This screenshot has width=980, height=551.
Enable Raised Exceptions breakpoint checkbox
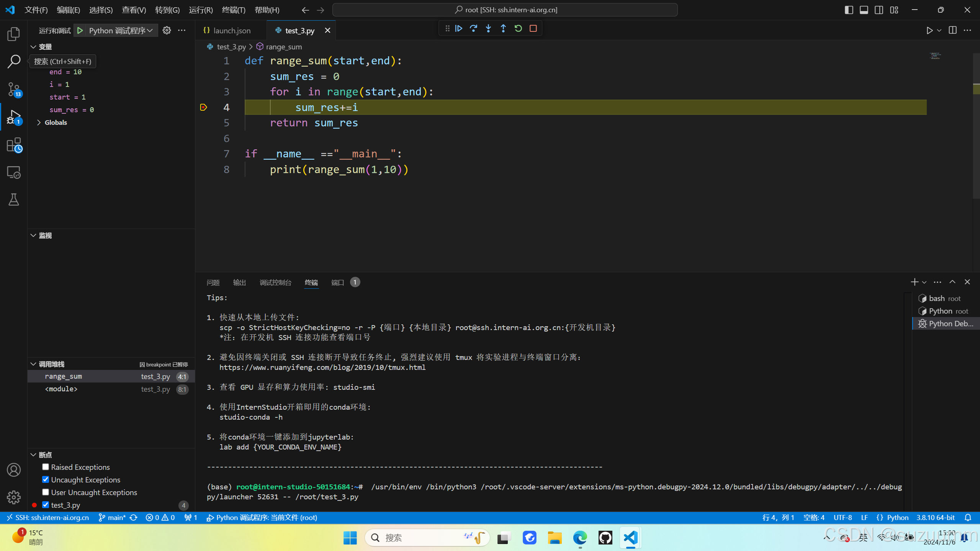(x=46, y=467)
